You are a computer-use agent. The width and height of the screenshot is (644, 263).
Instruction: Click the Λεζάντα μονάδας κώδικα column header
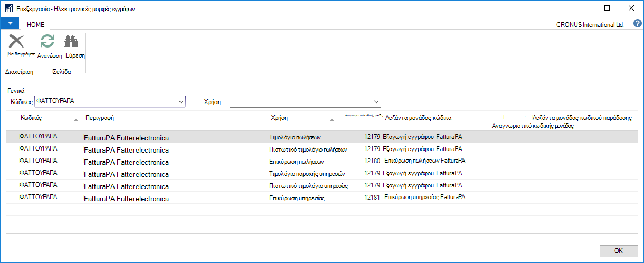coord(418,118)
